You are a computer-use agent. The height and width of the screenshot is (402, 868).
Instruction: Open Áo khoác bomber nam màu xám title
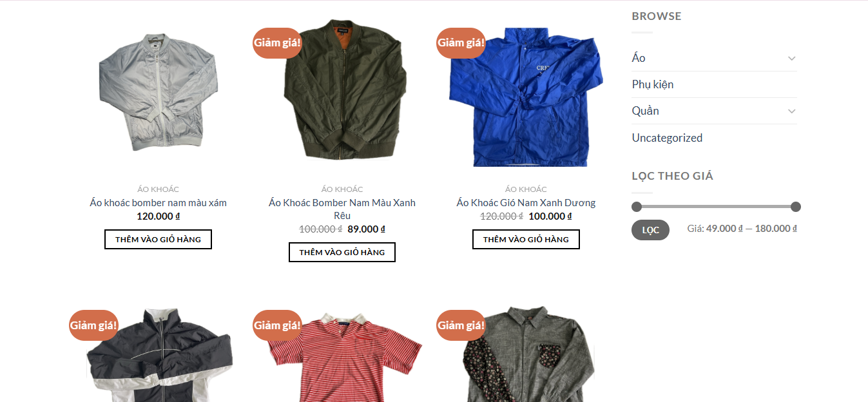pyautogui.click(x=158, y=203)
